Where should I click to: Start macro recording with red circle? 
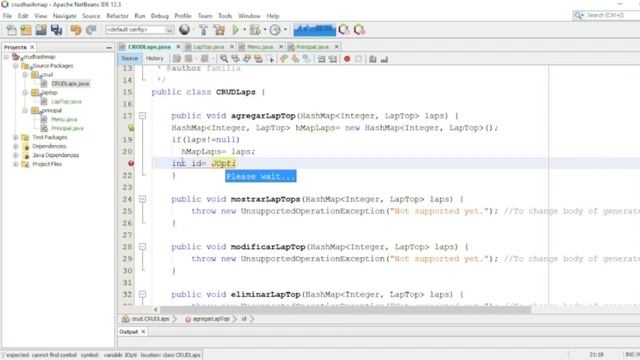(347, 59)
